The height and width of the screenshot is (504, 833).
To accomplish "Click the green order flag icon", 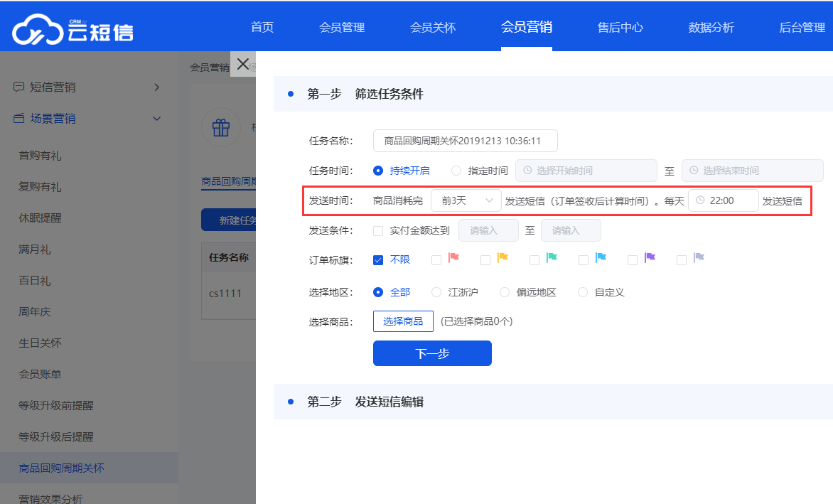I will coord(552,259).
